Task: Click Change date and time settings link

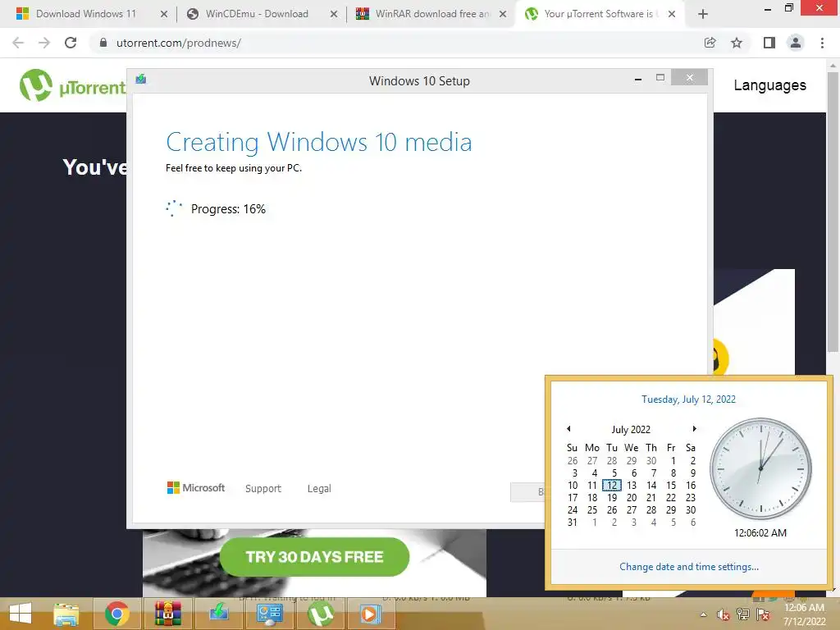Action: coord(689,567)
